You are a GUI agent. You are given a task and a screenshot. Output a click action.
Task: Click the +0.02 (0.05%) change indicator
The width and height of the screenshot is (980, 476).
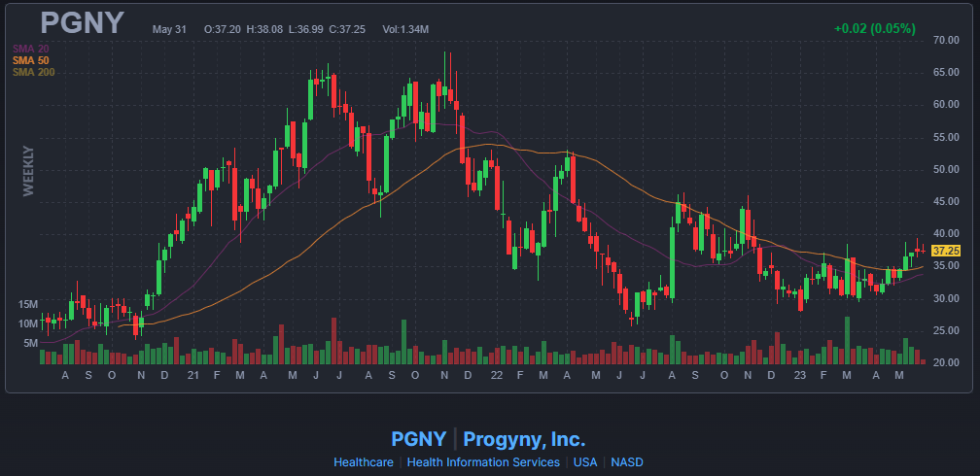tap(874, 29)
